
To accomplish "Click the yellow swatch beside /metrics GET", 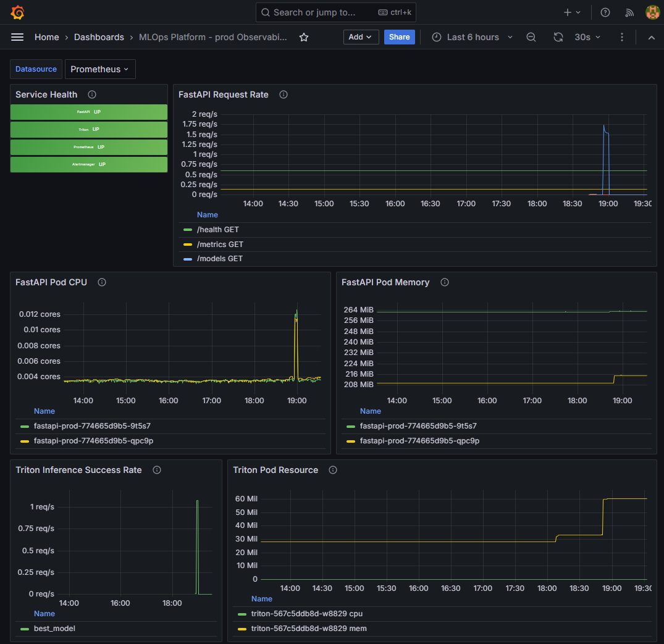I will pos(187,244).
